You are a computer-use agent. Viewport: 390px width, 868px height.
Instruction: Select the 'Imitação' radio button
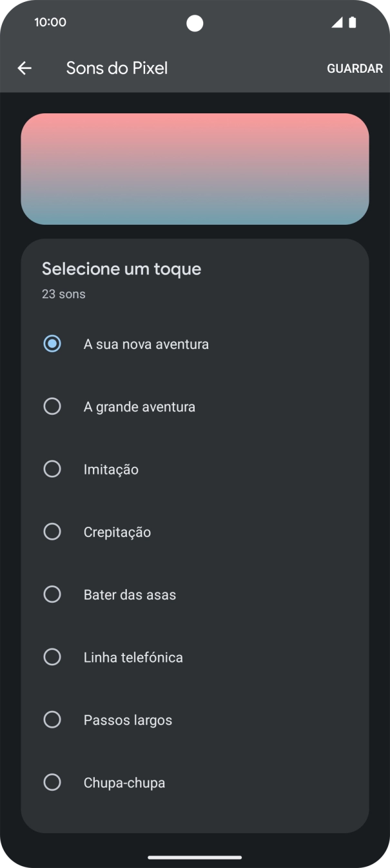point(52,469)
